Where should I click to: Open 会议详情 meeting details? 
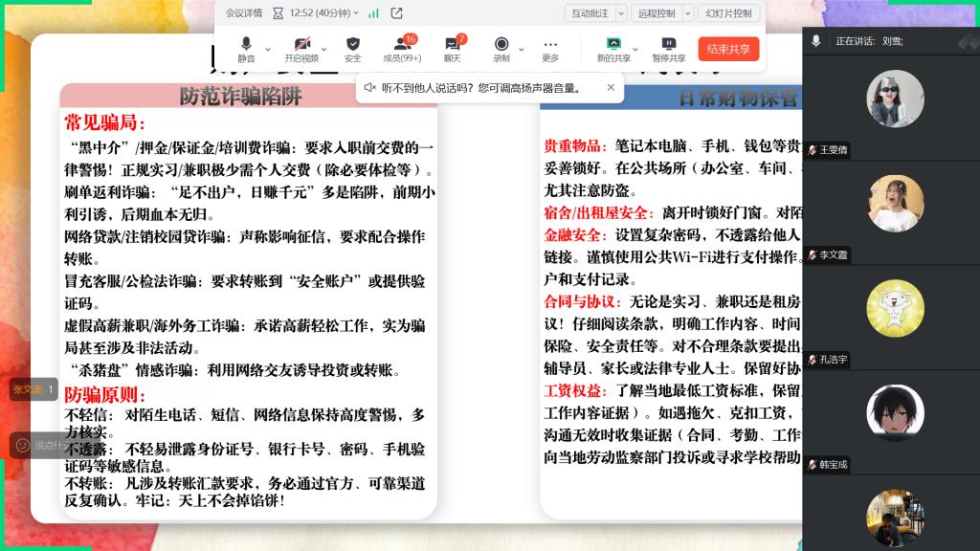[x=244, y=12]
